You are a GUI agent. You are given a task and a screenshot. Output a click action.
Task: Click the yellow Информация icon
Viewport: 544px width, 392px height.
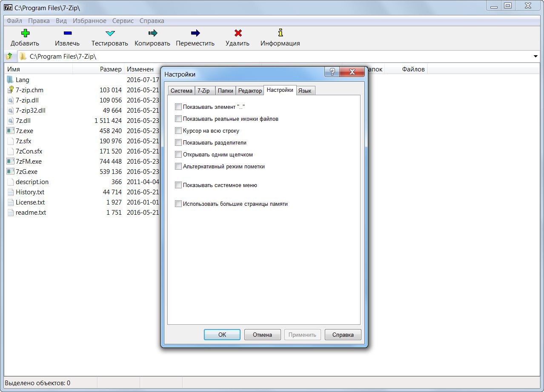[280, 32]
